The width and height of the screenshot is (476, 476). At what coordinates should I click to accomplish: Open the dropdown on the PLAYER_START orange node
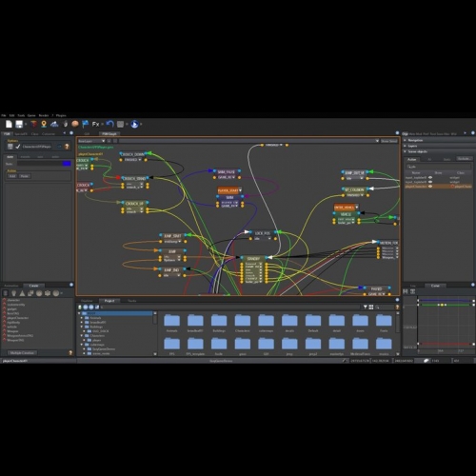(240, 190)
